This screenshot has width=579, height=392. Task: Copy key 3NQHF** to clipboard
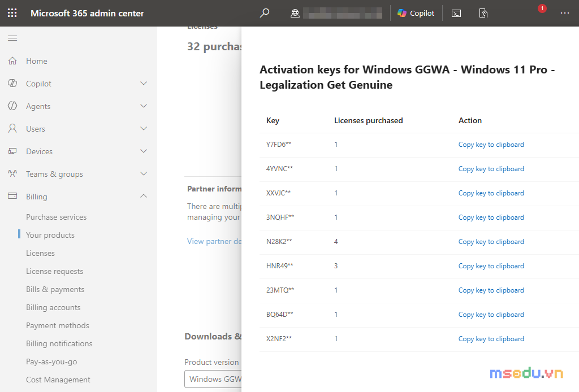tap(491, 217)
